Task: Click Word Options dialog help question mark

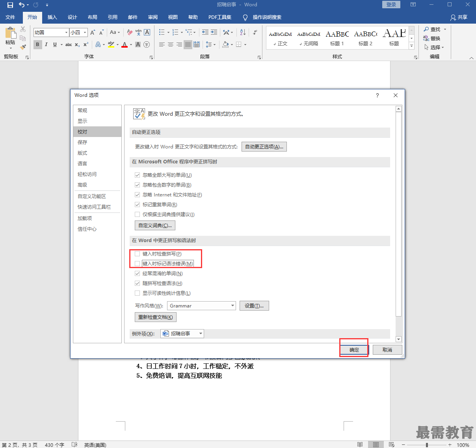Action: coord(377,95)
